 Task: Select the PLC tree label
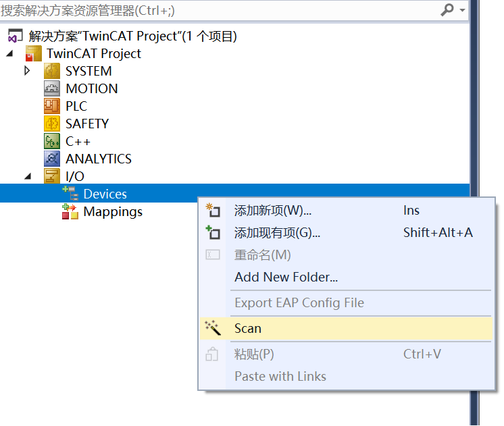point(76,107)
